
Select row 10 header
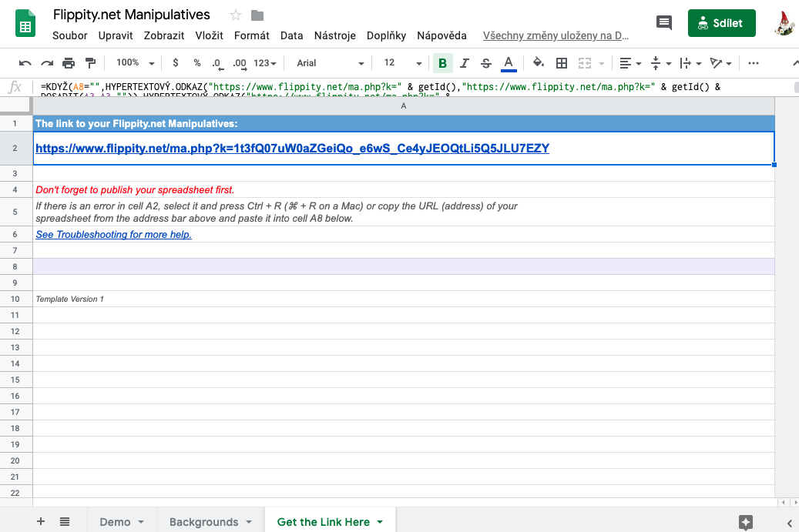pos(16,299)
